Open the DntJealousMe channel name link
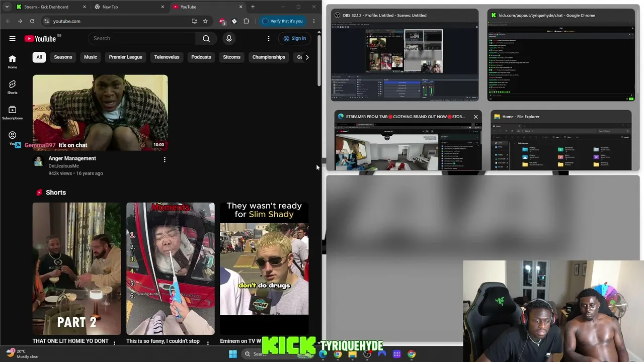The image size is (644, 362). tap(64, 166)
